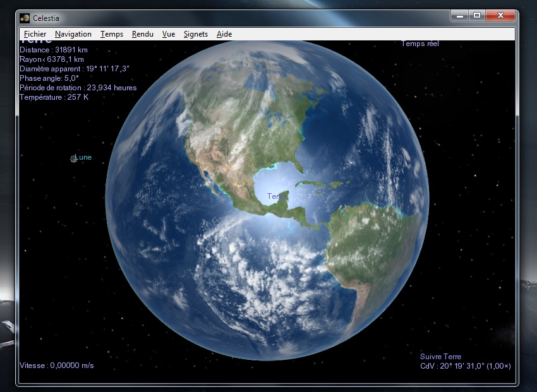Screen dimensions: 537x392
Task: Open the Navigation menu
Action: click(73, 34)
